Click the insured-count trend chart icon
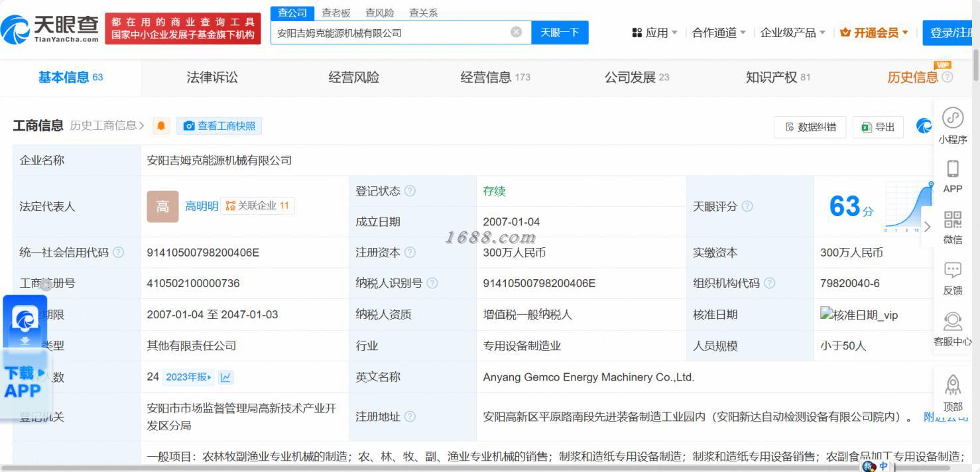Image resolution: width=980 pixels, height=472 pixels. click(225, 377)
